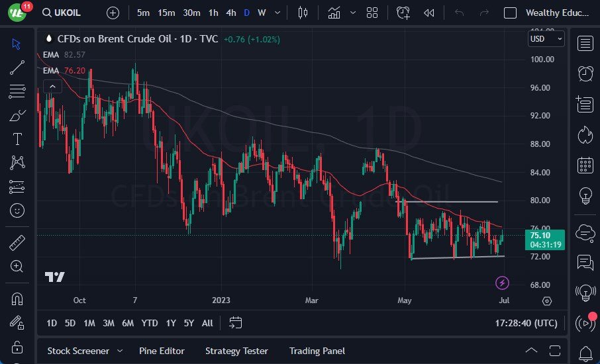Open the economic calendar icon

tap(585, 165)
